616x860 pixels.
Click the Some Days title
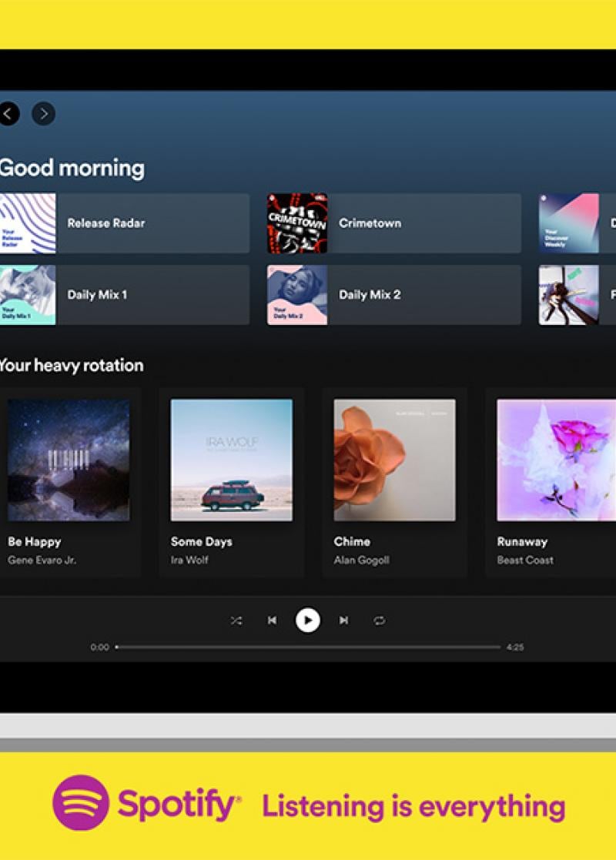pyautogui.click(x=201, y=541)
